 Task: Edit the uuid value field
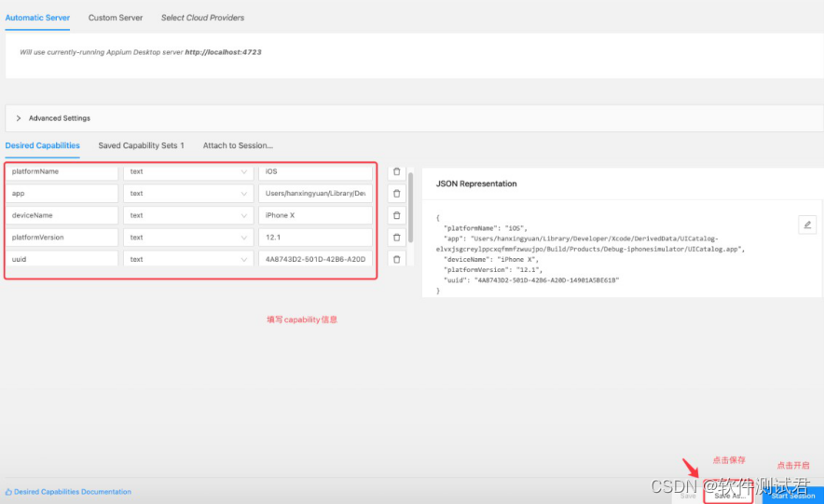click(x=315, y=259)
